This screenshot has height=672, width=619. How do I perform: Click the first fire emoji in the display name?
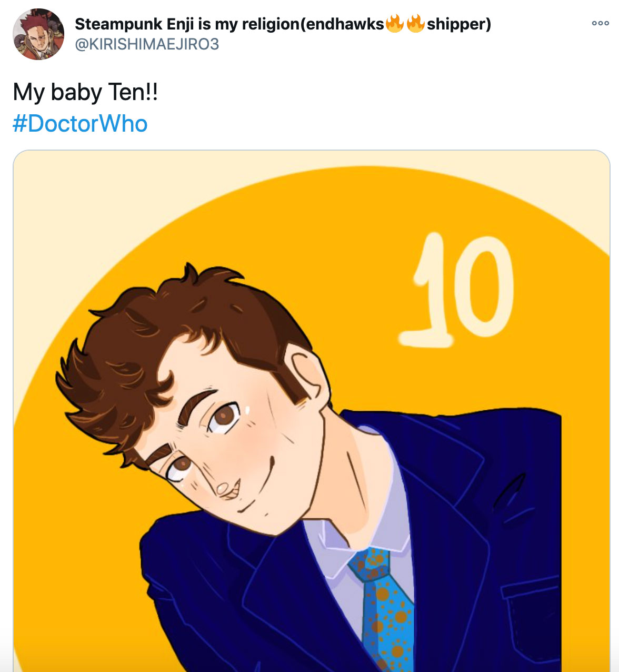pyautogui.click(x=395, y=24)
